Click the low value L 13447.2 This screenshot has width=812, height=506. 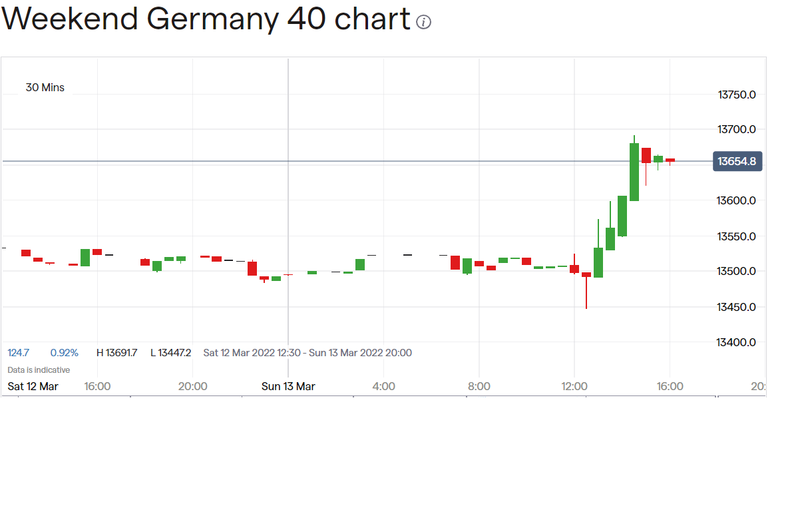(170, 353)
